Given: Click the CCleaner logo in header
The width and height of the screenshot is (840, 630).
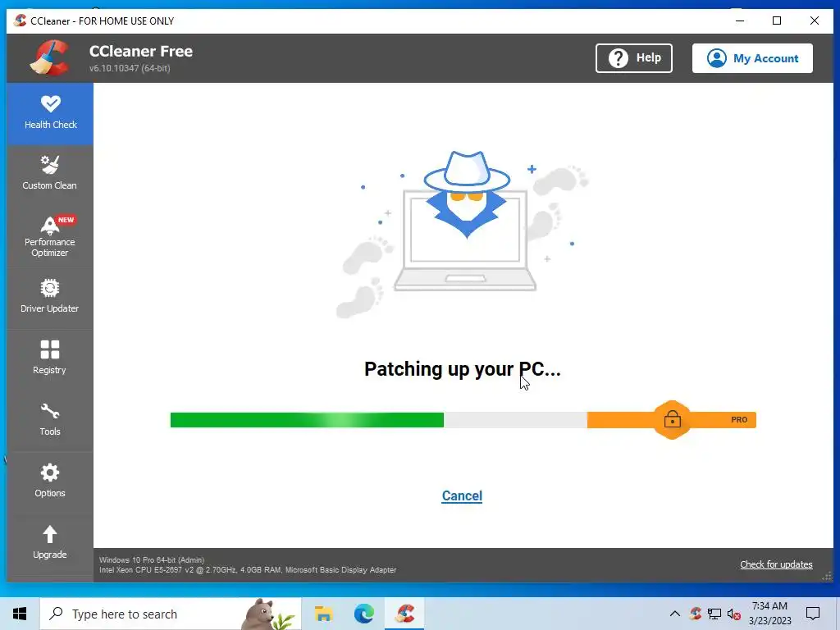Looking at the screenshot, I should click(x=50, y=58).
